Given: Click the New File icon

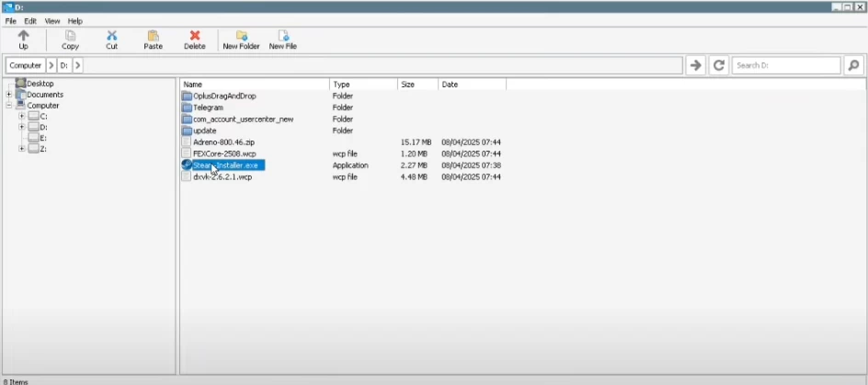Looking at the screenshot, I should (283, 36).
